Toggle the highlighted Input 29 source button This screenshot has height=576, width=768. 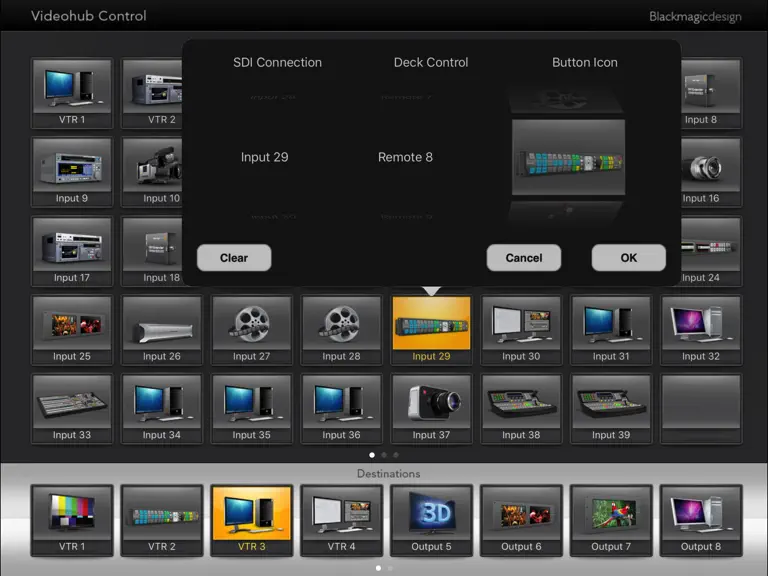431,330
